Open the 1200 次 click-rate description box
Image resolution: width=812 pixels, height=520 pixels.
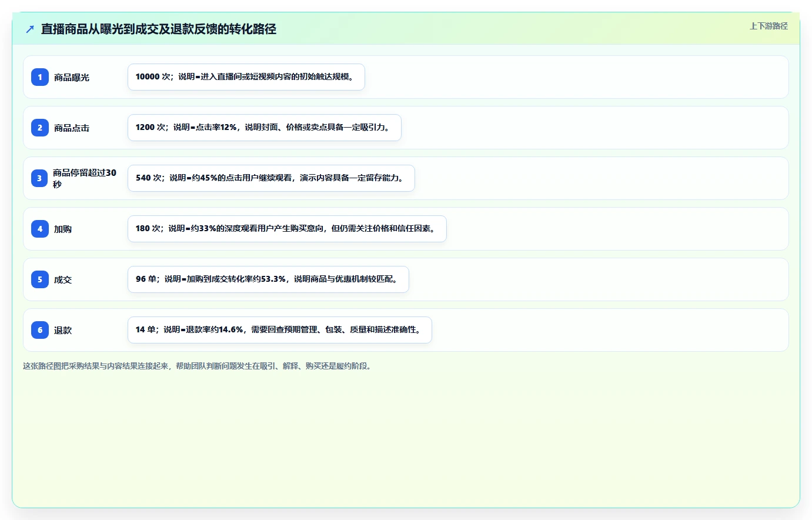(265, 128)
